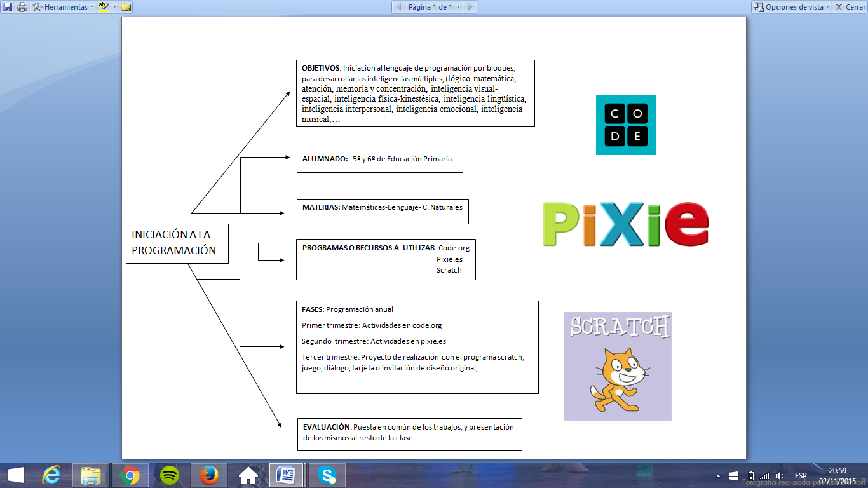Select the Print (Imprimir) icon
Screen dimensions: 868x488
(22, 7)
